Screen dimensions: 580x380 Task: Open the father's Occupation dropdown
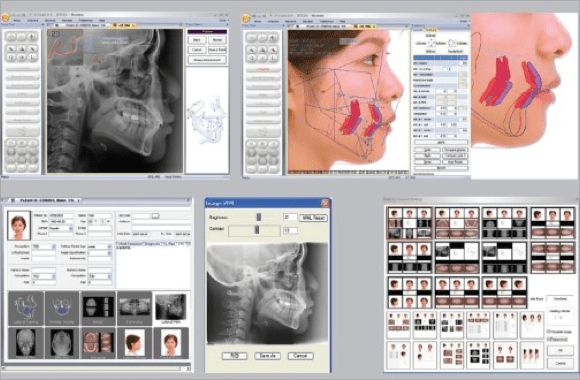point(44,276)
